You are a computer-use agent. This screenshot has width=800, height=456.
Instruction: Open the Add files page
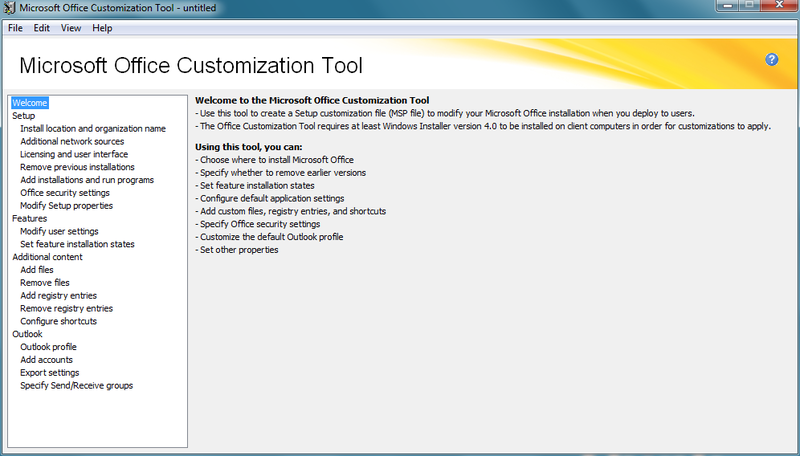tap(37, 269)
